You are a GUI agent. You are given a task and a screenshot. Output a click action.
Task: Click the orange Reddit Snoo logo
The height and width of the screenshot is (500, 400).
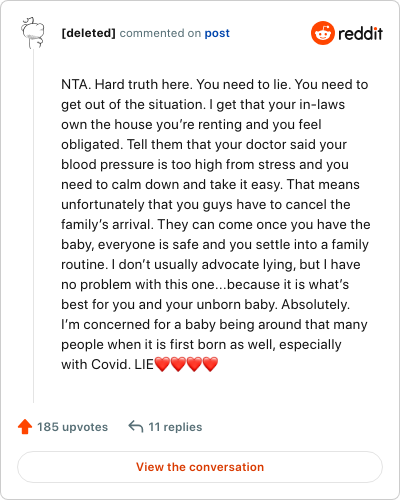tap(323, 33)
